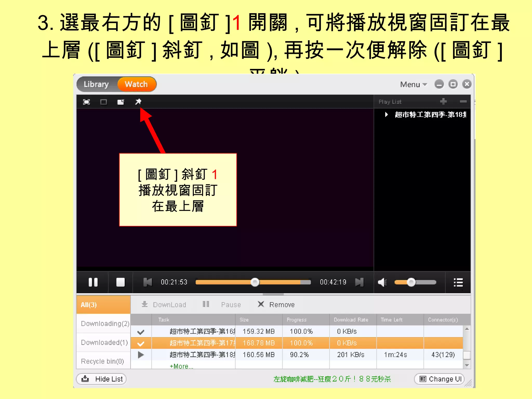The height and width of the screenshot is (399, 532).
Task: Click the mini-player pop-out icon
Action: [x=121, y=102]
